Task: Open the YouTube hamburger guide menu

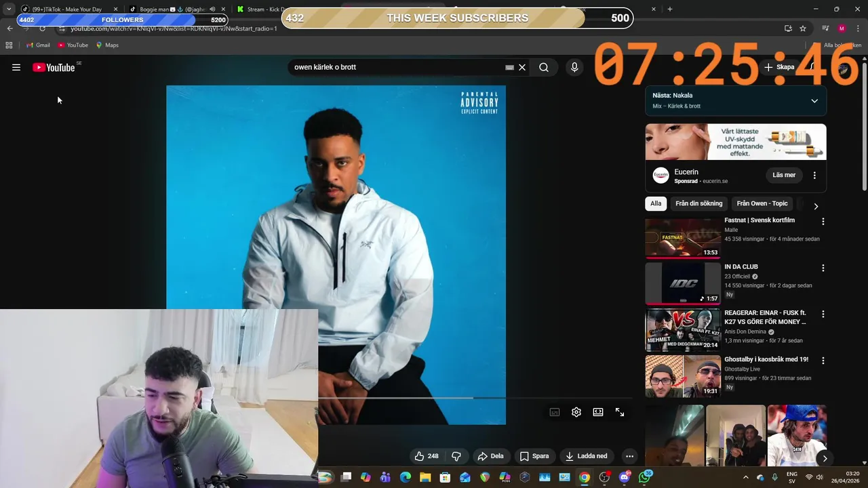Action: click(16, 67)
